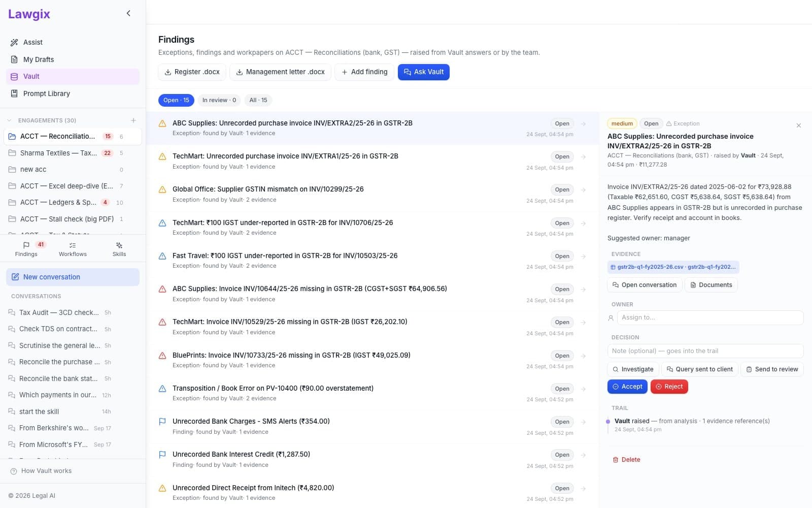Close the finding detail panel
This screenshot has height=508, width=812.
[798, 125]
